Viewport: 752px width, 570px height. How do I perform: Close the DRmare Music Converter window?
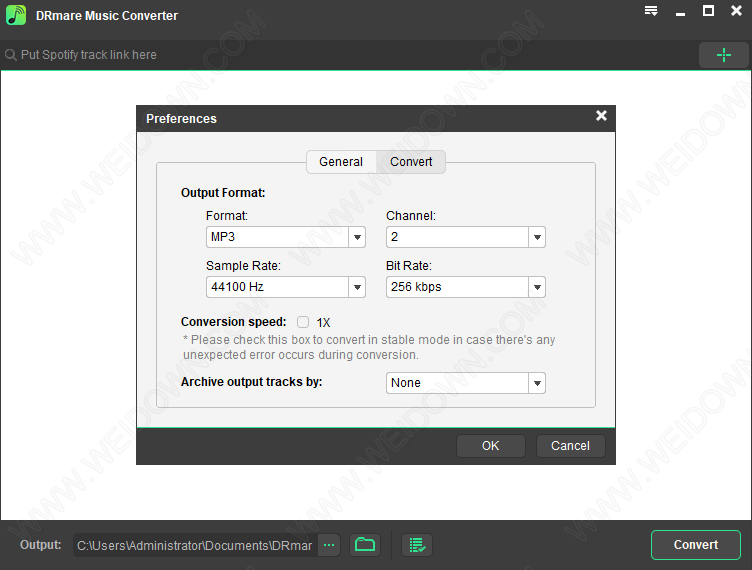click(736, 11)
